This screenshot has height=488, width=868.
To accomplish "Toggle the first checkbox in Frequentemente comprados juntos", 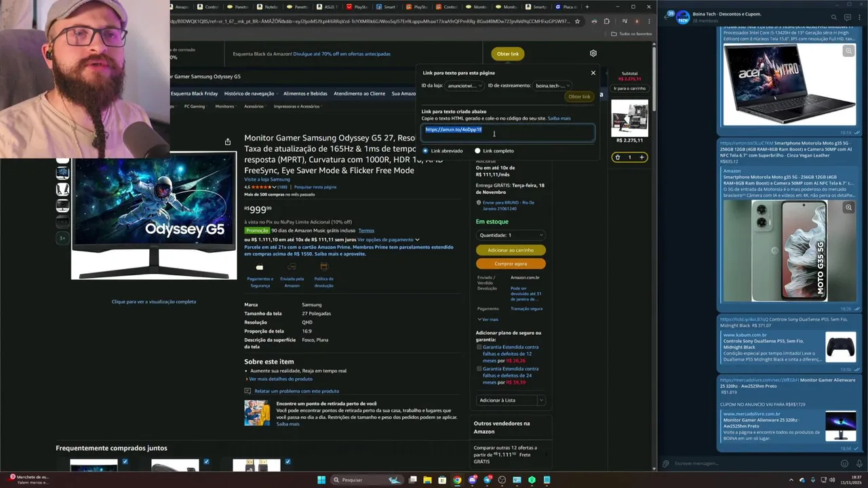I will [125, 462].
